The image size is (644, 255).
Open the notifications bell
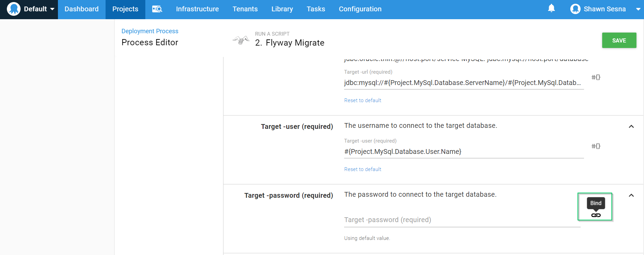coord(551,9)
